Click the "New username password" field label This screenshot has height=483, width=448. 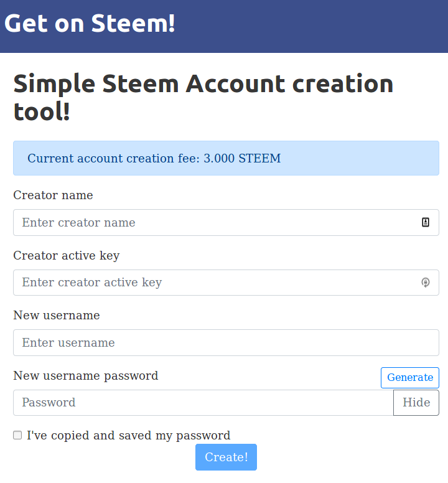point(86,375)
